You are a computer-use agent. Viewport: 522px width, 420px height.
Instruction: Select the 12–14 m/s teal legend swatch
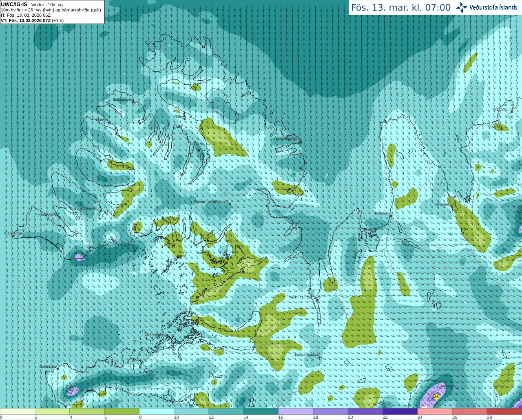tap(226, 411)
